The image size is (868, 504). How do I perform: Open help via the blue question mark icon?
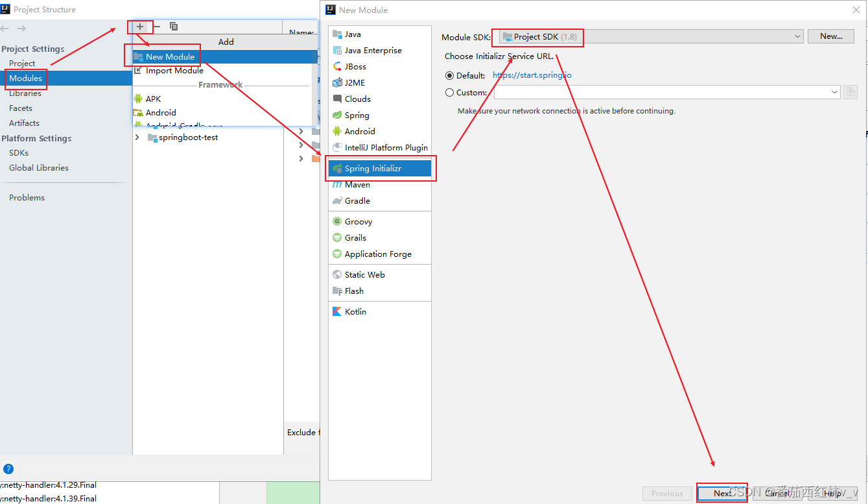coord(8,469)
